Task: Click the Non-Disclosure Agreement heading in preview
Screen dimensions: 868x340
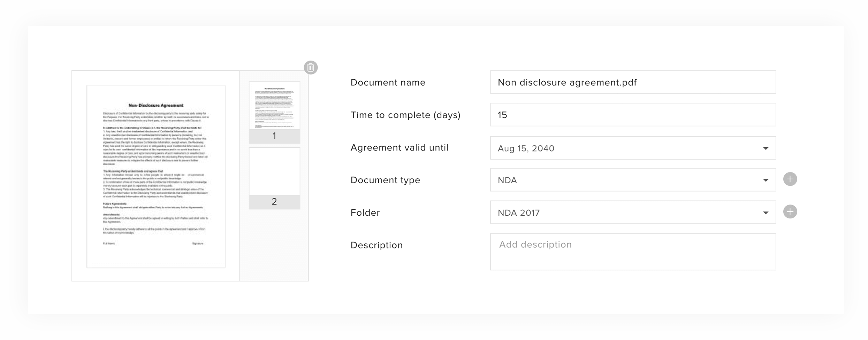Action: pos(156,105)
